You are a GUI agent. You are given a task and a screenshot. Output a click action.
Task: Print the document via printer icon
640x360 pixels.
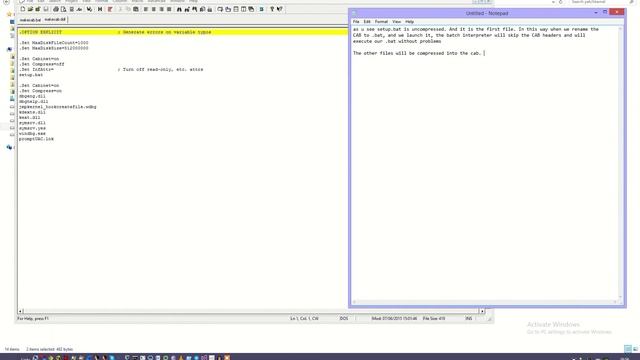pos(56,9)
